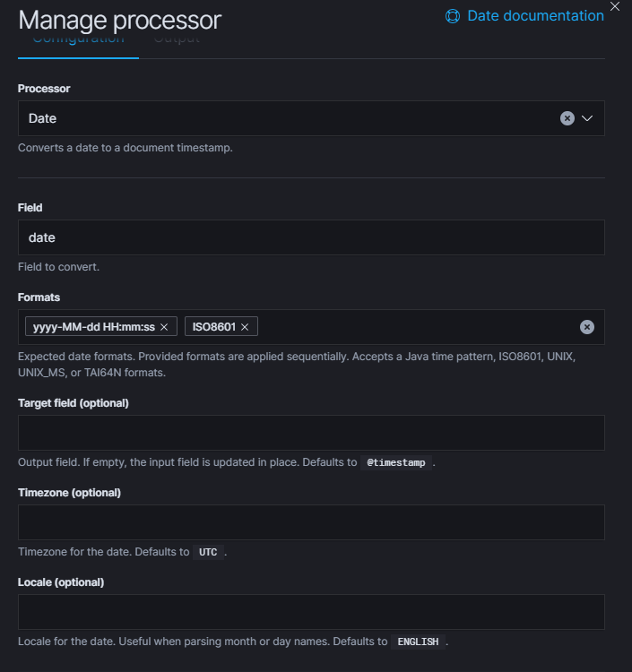The height and width of the screenshot is (672, 632).
Task: Click the Timezone input box
Action: tap(311, 522)
